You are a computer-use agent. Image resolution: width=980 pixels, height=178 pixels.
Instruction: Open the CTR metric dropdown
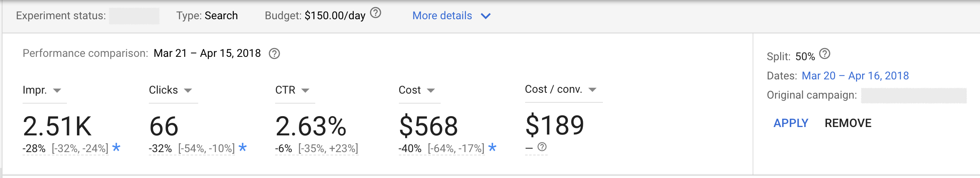click(x=305, y=91)
